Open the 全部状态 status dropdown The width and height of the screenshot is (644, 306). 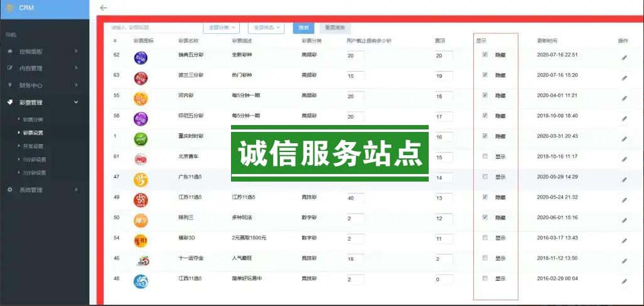coord(266,28)
